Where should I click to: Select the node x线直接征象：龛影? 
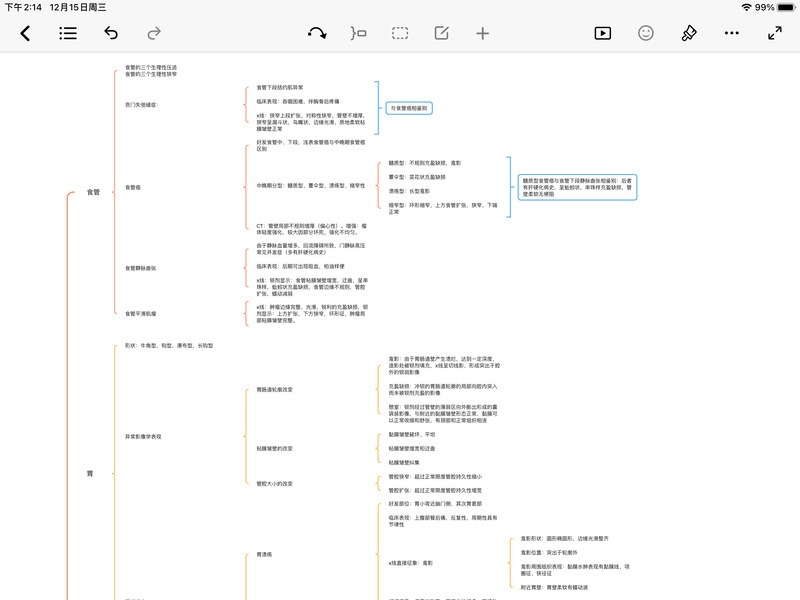click(x=411, y=563)
